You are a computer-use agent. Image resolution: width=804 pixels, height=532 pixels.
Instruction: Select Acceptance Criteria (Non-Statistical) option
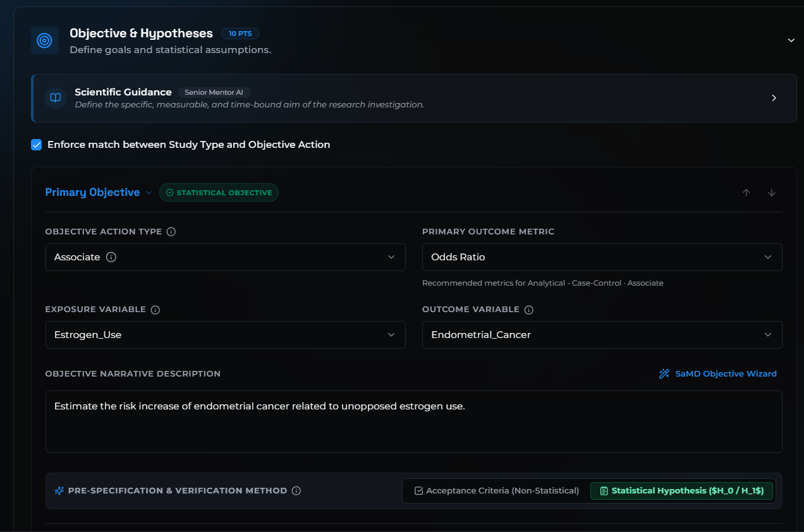[497, 491]
